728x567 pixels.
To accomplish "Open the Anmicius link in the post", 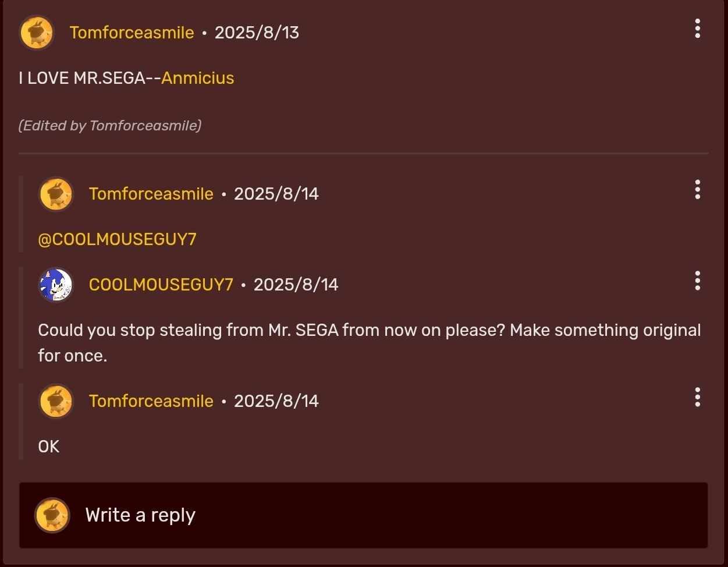I will (x=198, y=78).
